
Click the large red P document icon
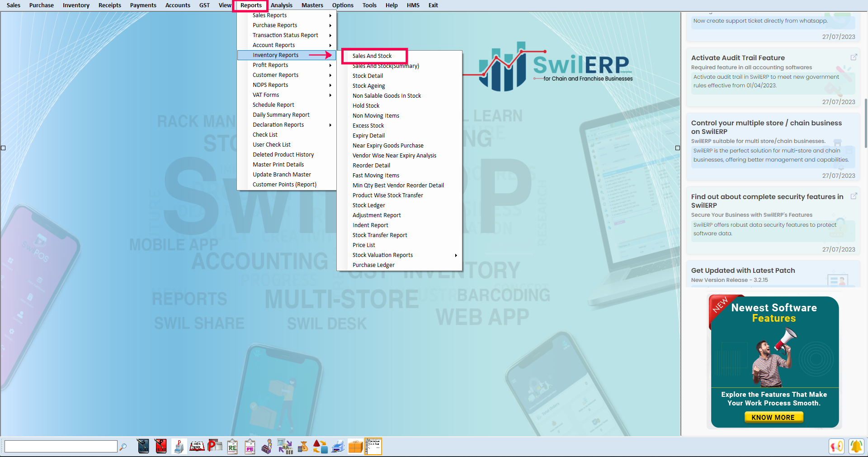[x=214, y=447]
